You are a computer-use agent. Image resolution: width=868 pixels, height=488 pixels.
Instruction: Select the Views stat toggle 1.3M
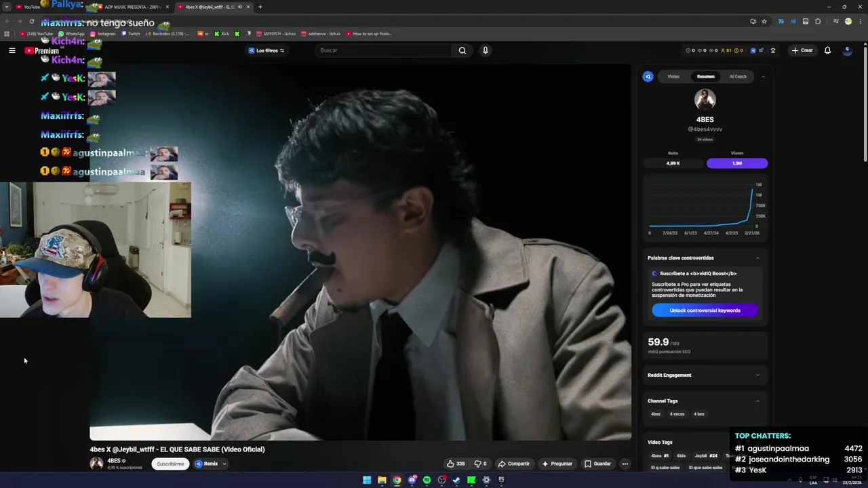[737, 163]
